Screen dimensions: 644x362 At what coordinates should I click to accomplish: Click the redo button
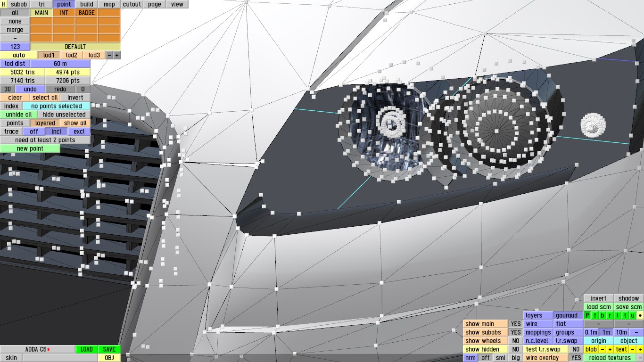coord(60,89)
